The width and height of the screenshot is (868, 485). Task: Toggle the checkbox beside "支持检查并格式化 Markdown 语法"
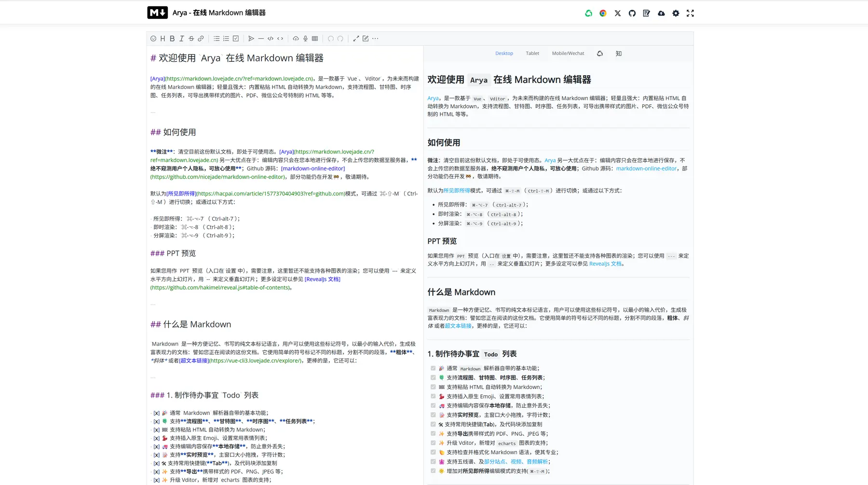(433, 452)
